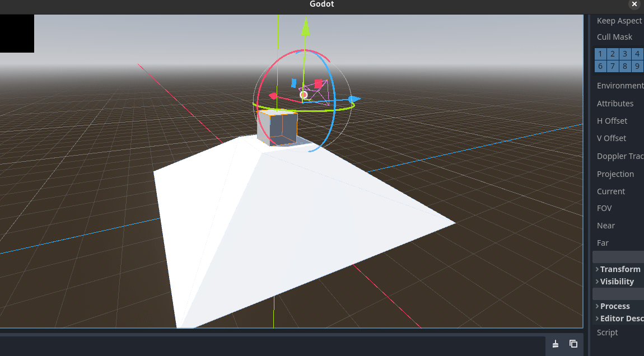The height and width of the screenshot is (356, 644).
Task: Disable Cull Mask layer 1
Action: (x=600, y=54)
